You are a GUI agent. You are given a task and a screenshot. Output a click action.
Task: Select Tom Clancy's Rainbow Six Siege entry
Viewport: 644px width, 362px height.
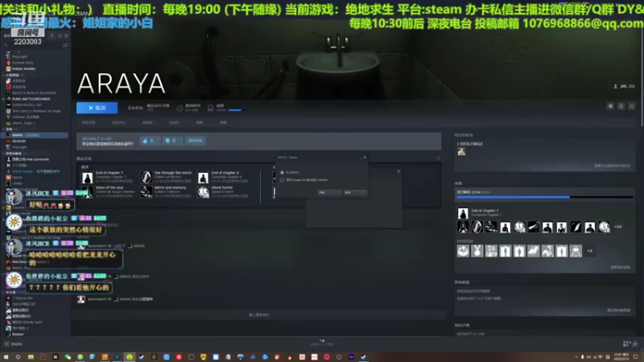point(36,111)
